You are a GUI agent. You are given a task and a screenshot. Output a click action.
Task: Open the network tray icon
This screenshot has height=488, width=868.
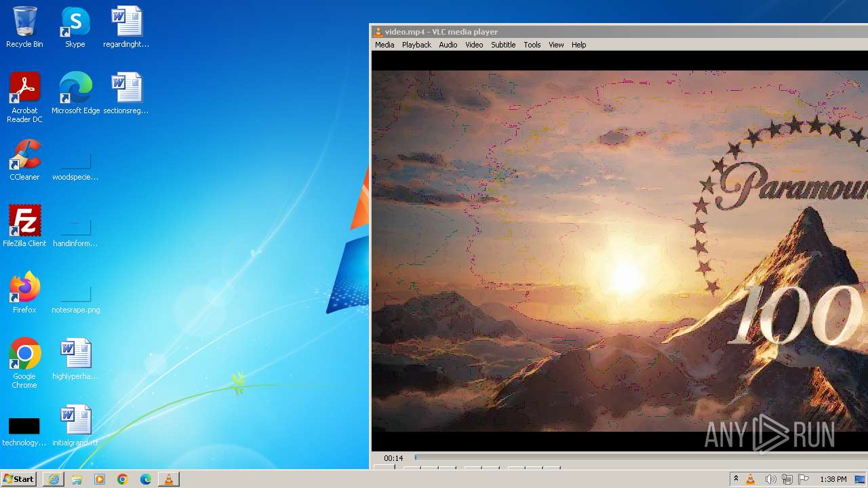[787, 479]
